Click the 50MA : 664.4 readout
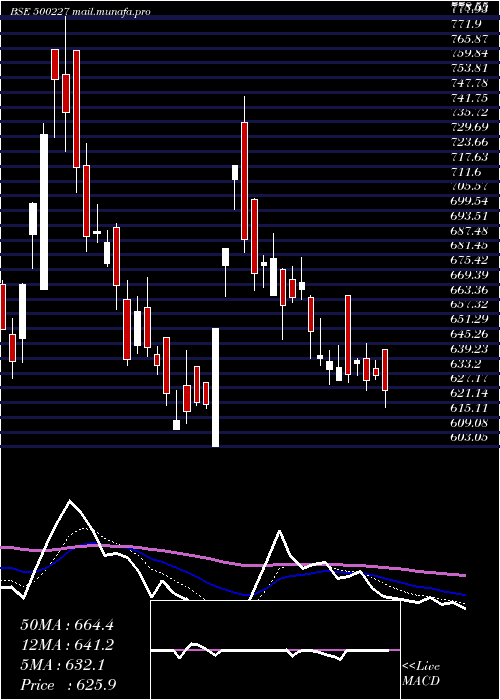This screenshot has height=700, width=500. point(67,625)
